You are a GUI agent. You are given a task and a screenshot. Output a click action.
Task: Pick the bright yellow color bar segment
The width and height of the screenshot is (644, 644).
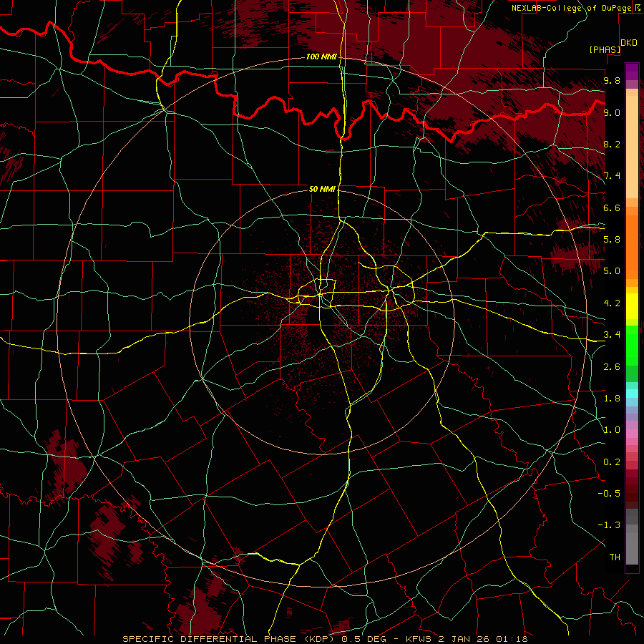(x=632, y=306)
